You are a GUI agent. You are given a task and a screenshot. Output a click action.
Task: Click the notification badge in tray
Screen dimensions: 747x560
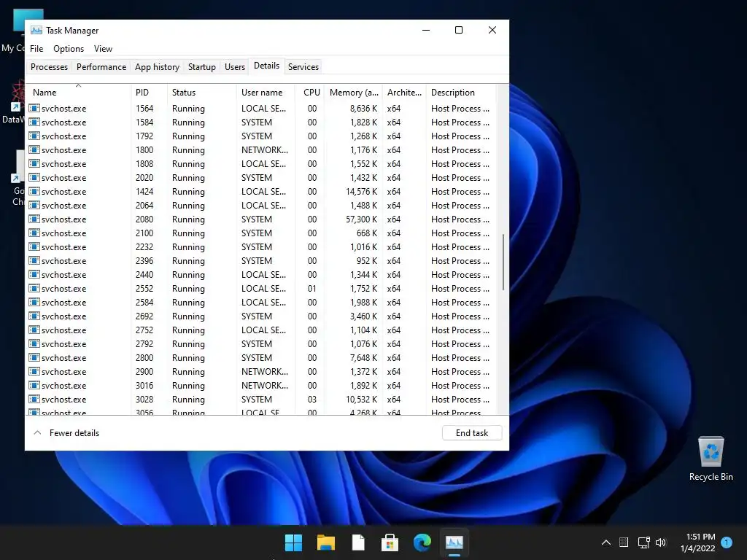coord(727,542)
